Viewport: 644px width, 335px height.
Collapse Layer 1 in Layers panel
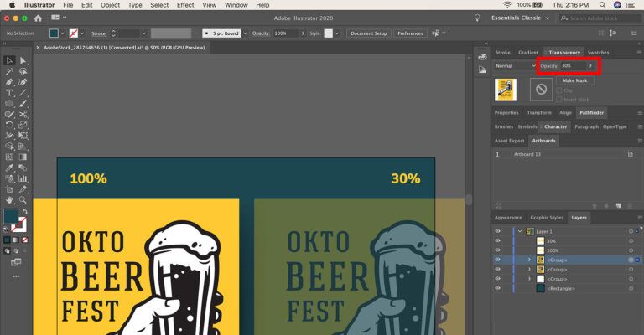tap(520, 231)
